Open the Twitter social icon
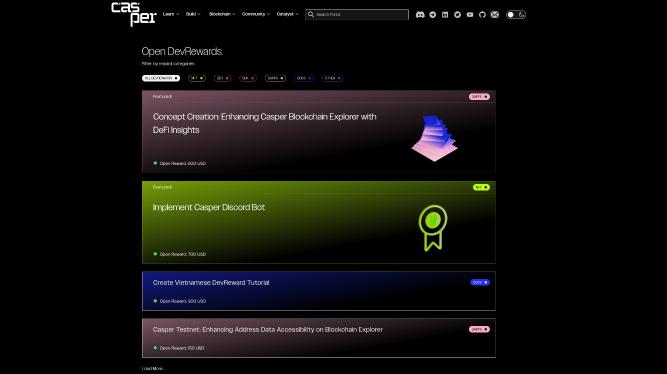 pos(457,14)
